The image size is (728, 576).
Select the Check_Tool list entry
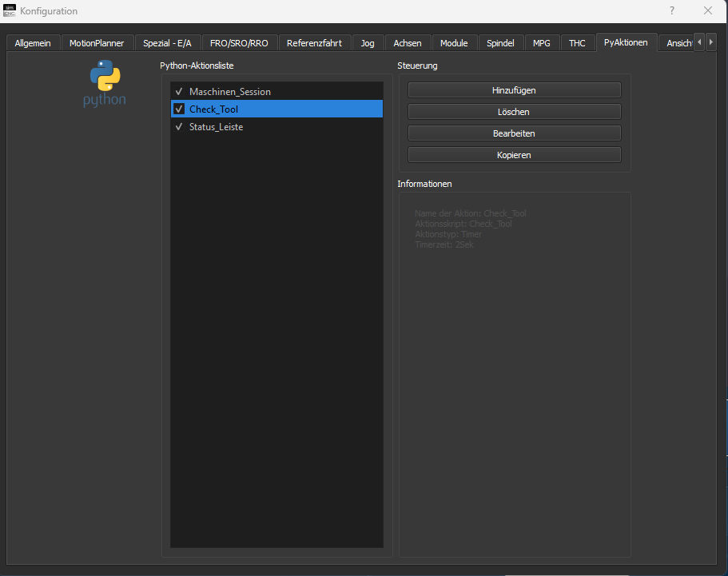(276, 109)
